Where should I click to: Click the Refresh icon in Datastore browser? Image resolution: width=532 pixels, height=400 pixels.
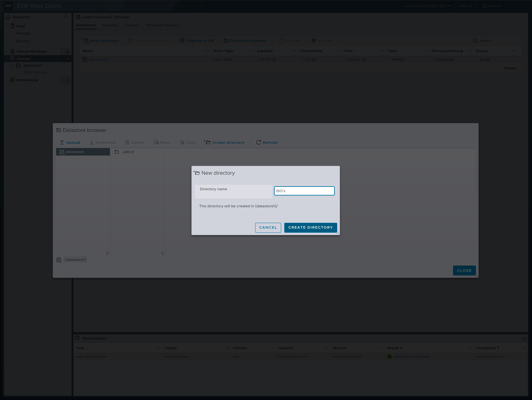click(259, 142)
